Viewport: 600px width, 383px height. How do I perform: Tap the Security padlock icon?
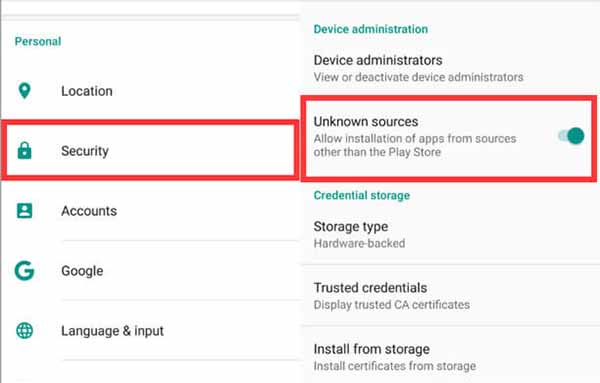pyautogui.click(x=24, y=150)
